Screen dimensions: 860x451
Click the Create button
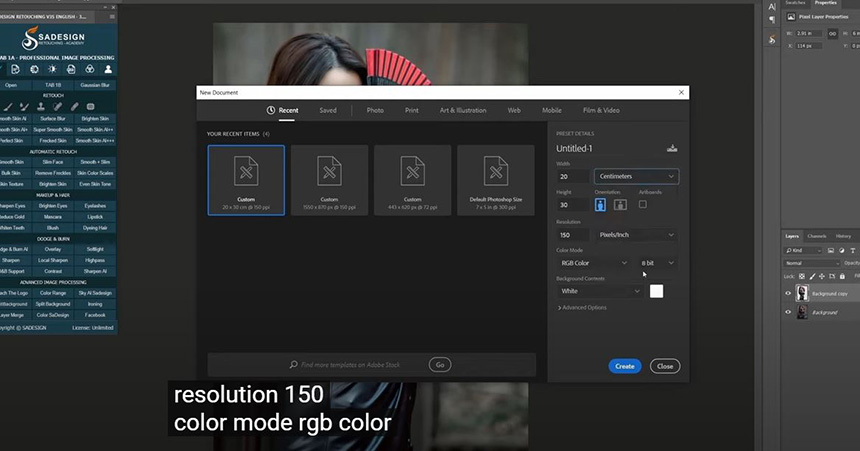point(624,366)
